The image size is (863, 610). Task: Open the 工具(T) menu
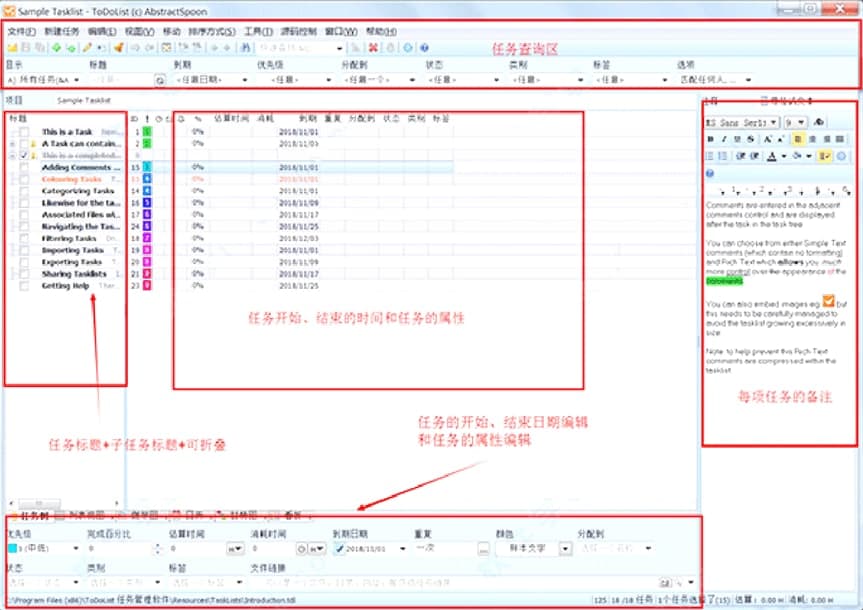coord(259,31)
